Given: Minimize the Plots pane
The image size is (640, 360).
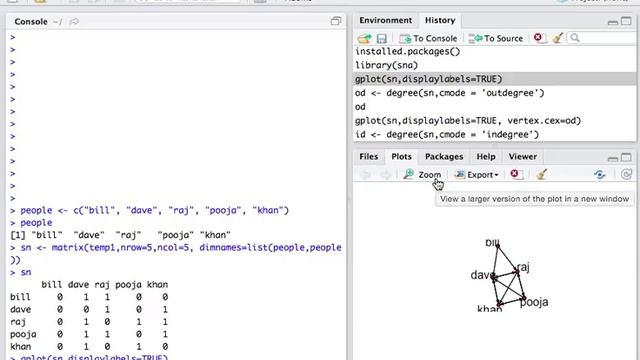Looking at the screenshot, I should click(x=613, y=158).
